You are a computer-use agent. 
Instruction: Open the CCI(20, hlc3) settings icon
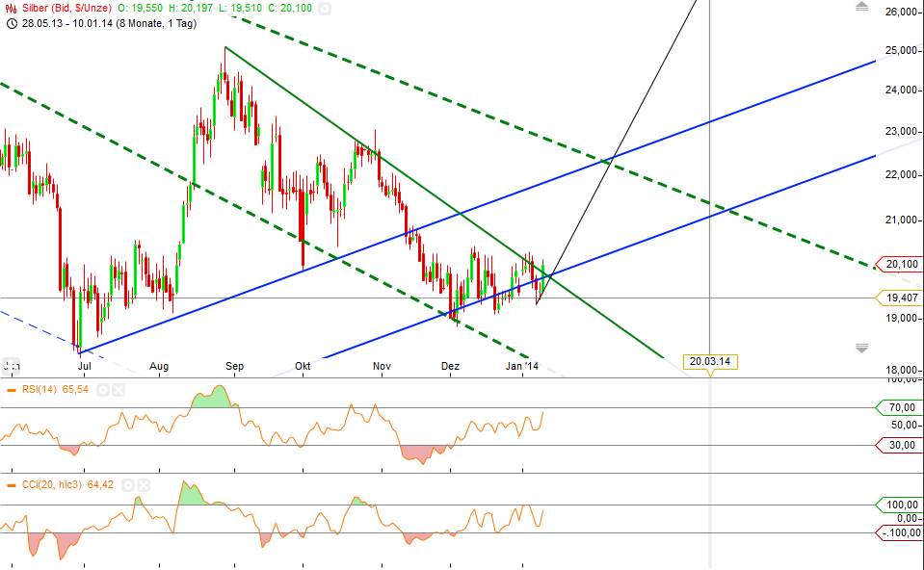click(x=129, y=483)
